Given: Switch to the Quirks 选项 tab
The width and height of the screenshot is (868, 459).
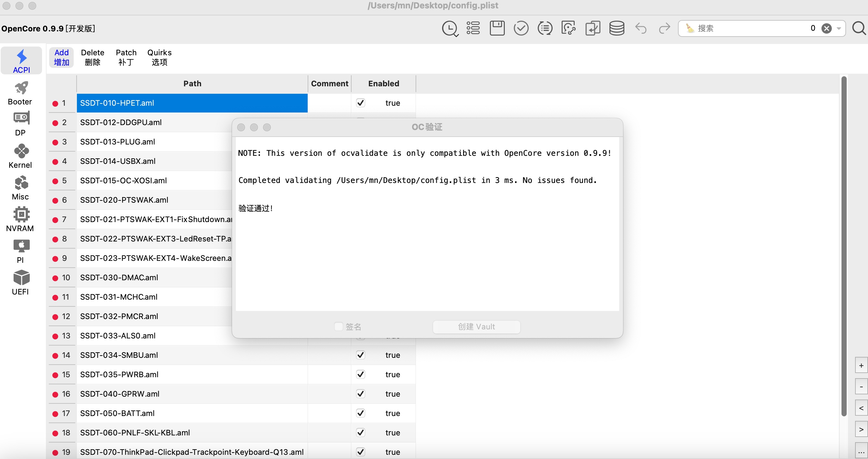Looking at the screenshot, I should [x=159, y=57].
